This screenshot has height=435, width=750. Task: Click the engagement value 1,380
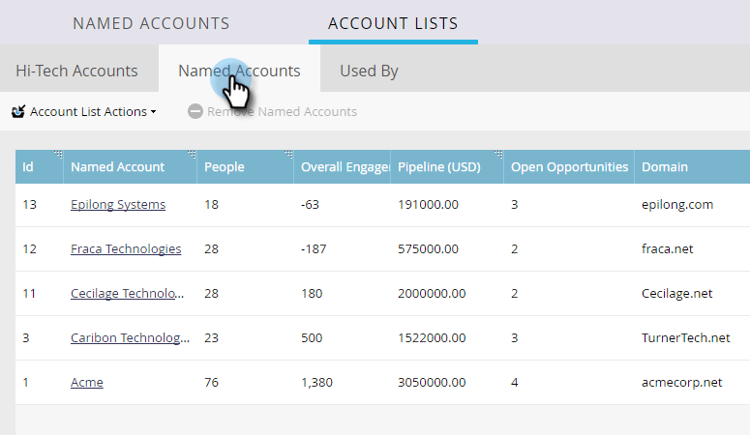pyautogui.click(x=317, y=382)
